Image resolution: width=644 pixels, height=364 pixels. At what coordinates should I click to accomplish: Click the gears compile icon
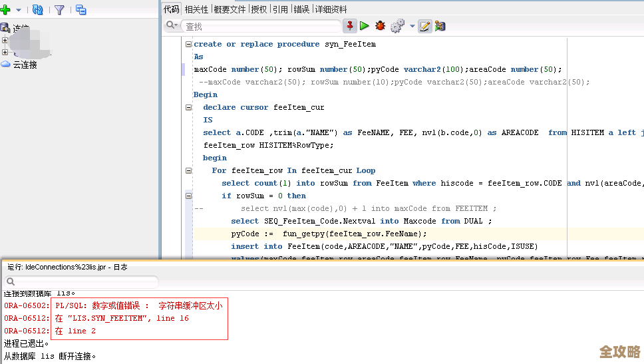point(397,26)
